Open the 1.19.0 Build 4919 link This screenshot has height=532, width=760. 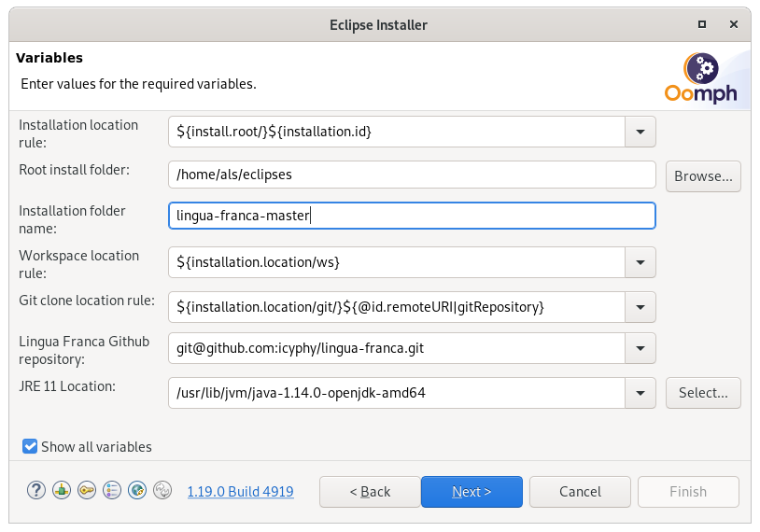pos(240,492)
